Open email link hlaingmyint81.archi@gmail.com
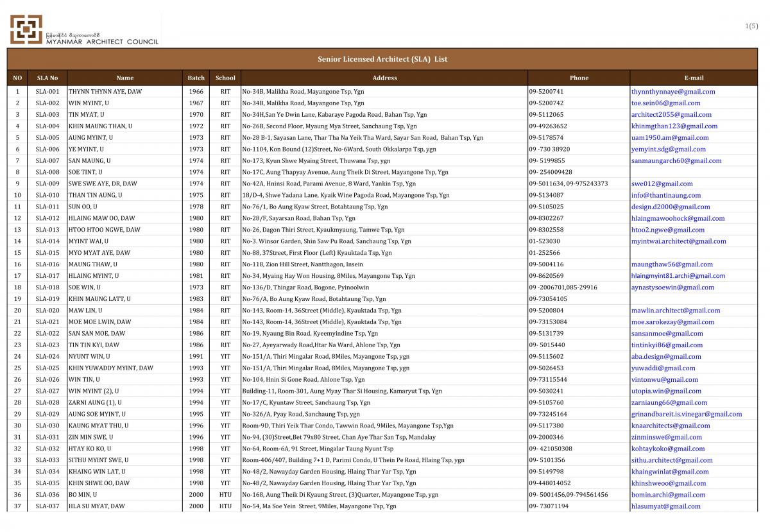770x532 pixels. (678, 276)
